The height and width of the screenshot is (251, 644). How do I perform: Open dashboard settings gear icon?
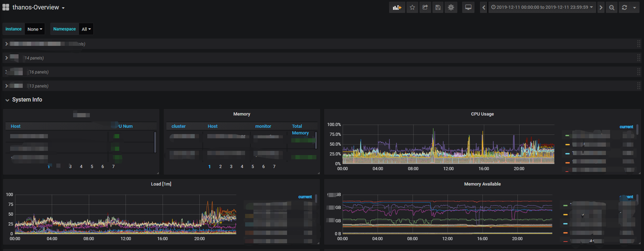click(451, 7)
